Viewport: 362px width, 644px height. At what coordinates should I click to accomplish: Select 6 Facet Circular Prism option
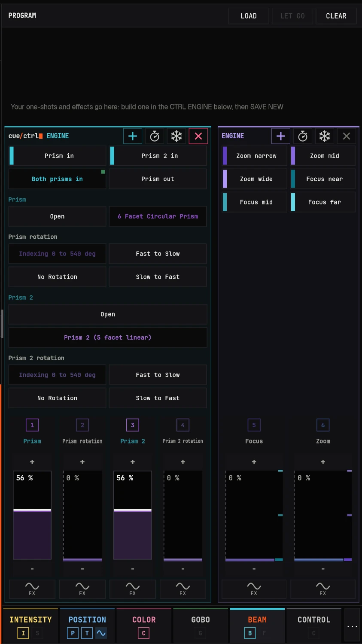point(158,216)
